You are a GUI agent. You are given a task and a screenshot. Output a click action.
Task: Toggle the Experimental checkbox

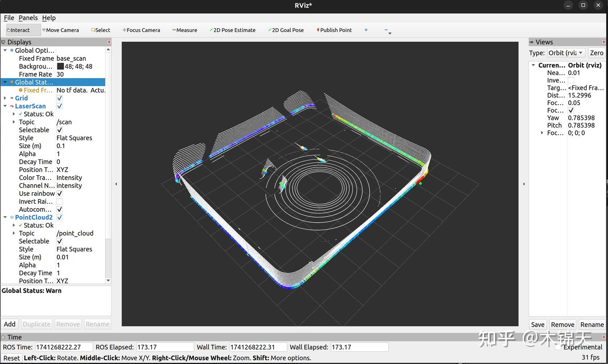tap(558, 347)
